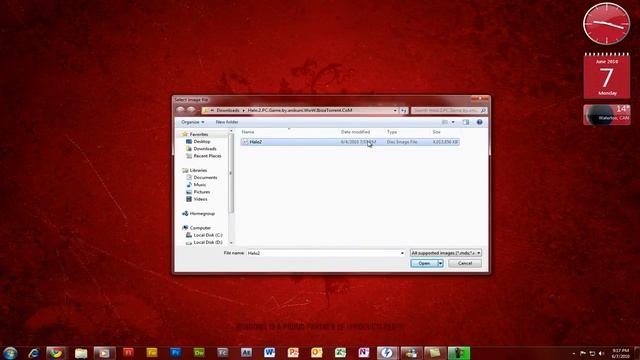This screenshot has width=640, height=360.
Task: Switch to Daemon Tools lightning taskbar icon
Action: [x=387, y=353]
